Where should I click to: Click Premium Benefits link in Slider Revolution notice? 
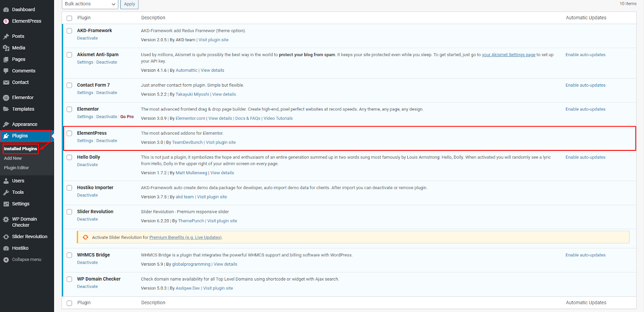coord(185,237)
